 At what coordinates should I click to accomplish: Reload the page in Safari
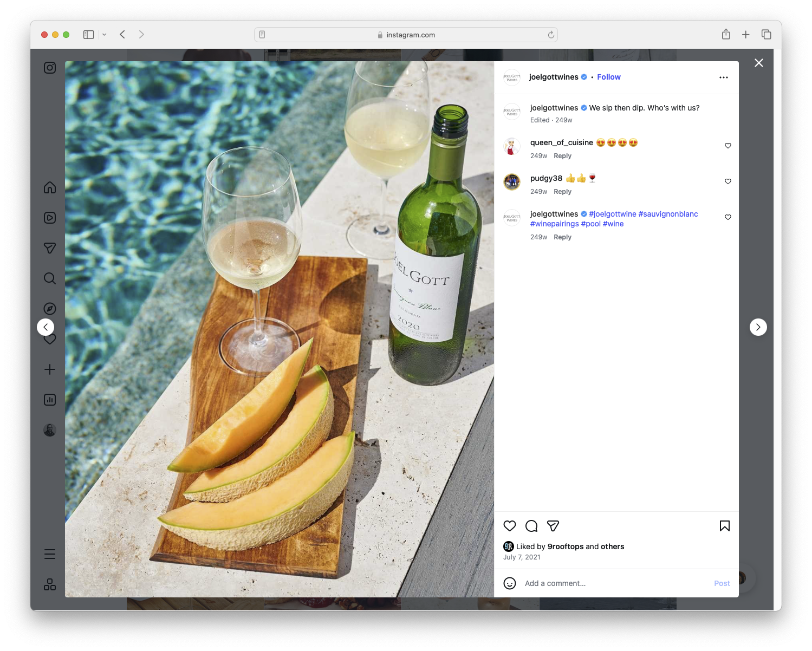coord(551,35)
